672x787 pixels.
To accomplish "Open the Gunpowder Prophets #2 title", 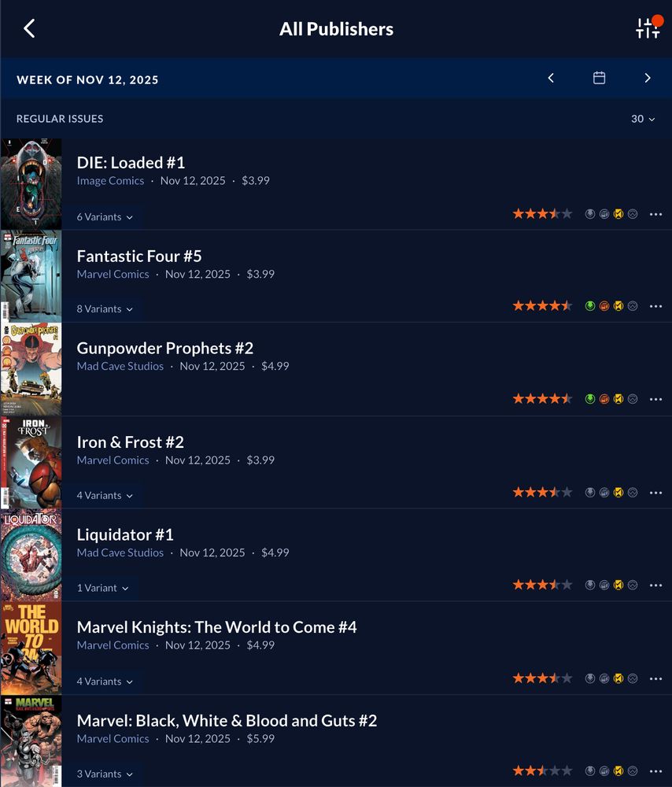I will click(165, 348).
